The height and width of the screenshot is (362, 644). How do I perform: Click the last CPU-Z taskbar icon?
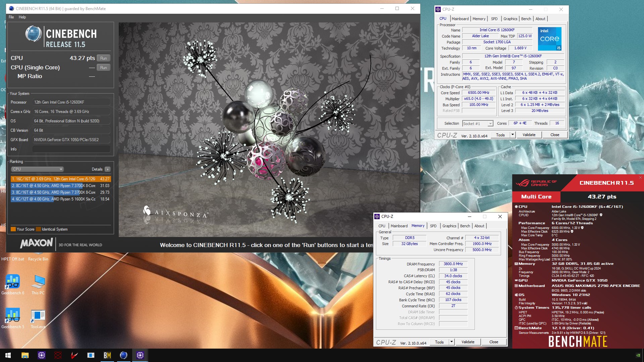pos(140,355)
